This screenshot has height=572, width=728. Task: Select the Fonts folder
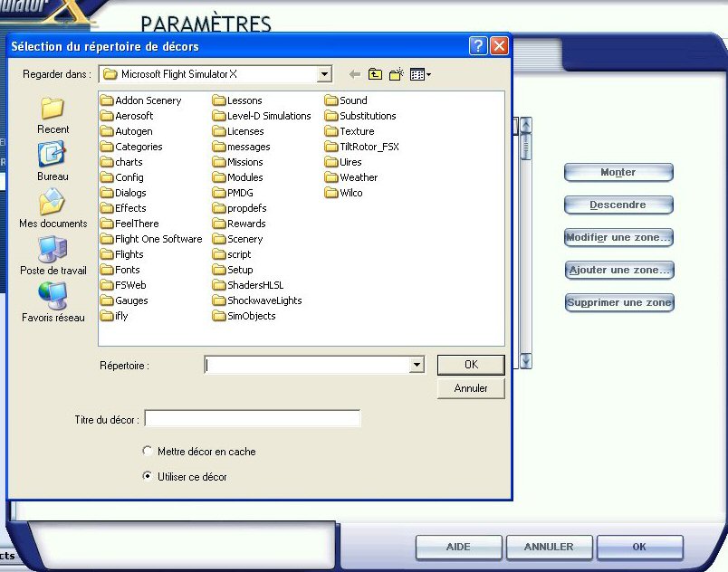pyautogui.click(x=120, y=270)
